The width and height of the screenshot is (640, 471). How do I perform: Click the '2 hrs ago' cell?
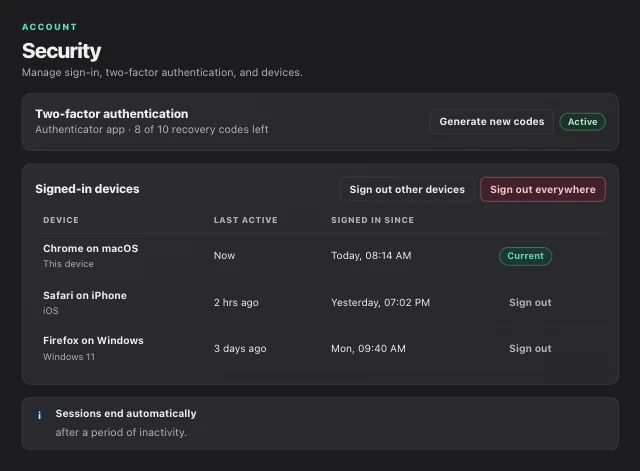coord(236,302)
